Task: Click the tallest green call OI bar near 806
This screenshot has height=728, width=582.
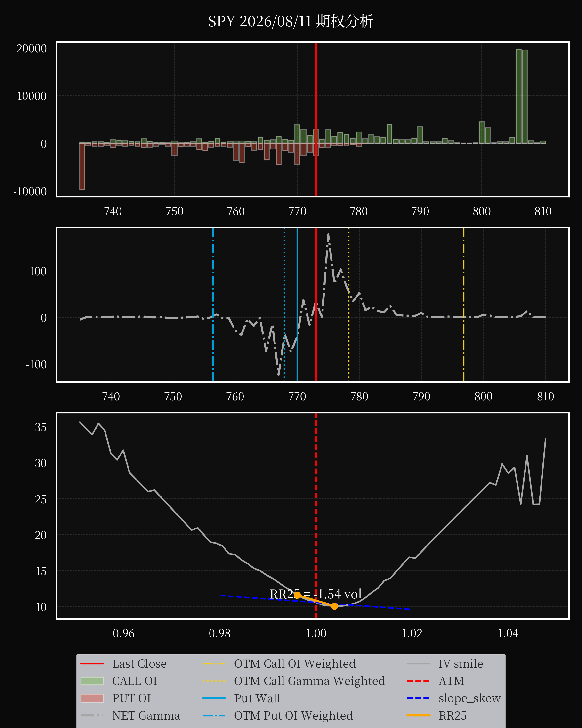Action: click(x=518, y=96)
